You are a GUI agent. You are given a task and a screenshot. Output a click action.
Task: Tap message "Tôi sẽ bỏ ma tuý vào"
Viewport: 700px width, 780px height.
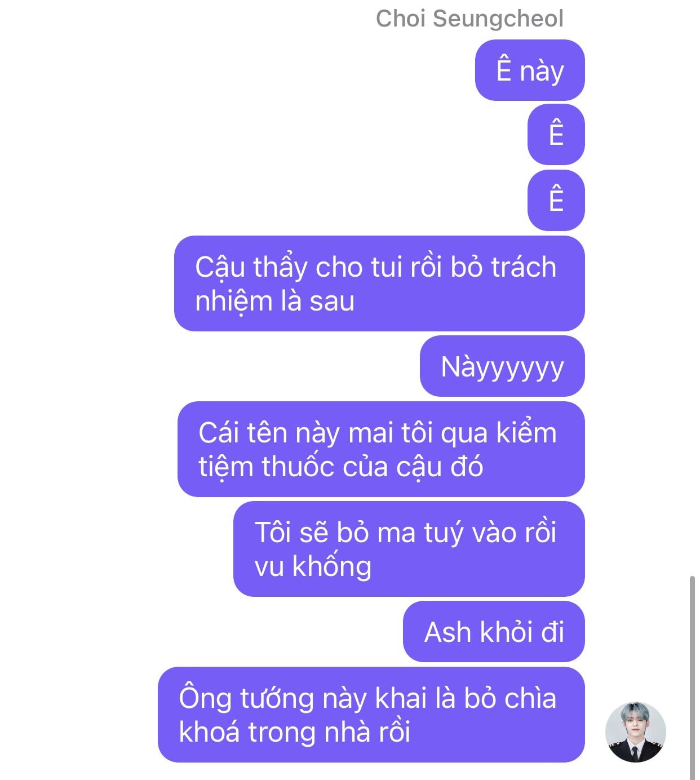coord(409,549)
